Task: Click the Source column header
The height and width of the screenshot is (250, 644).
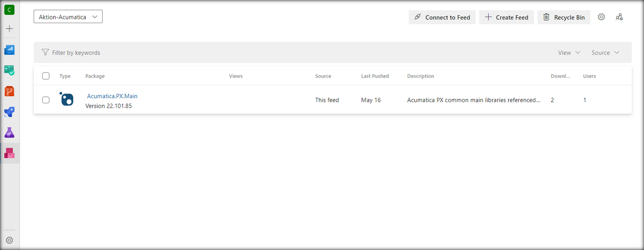Action: point(323,76)
